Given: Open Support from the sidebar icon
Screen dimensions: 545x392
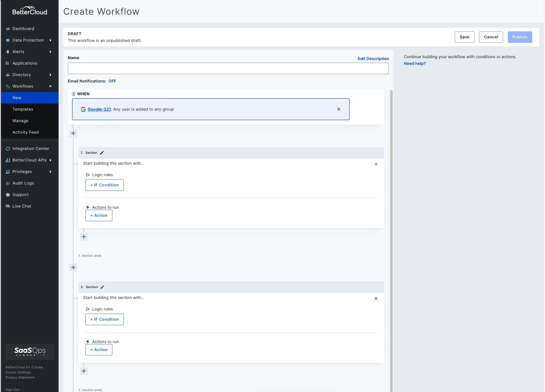Looking at the screenshot, I should [8, 194].
